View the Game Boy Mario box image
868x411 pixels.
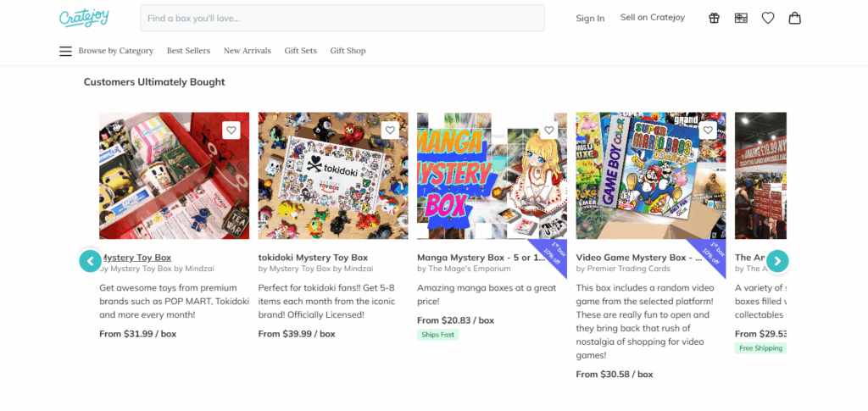(651, 176)
